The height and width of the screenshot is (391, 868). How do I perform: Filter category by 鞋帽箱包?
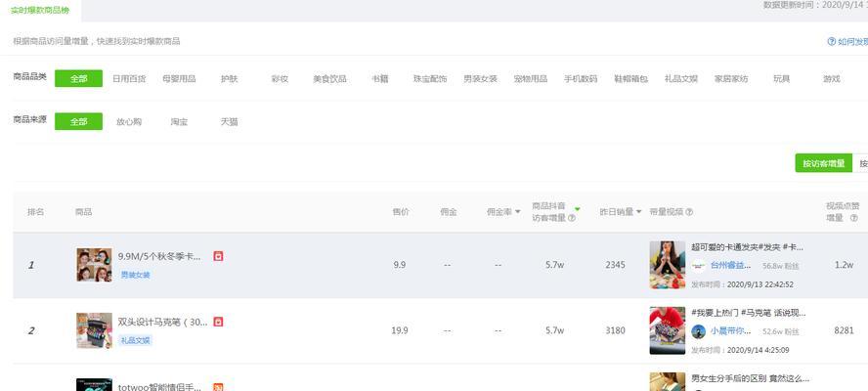631,78
